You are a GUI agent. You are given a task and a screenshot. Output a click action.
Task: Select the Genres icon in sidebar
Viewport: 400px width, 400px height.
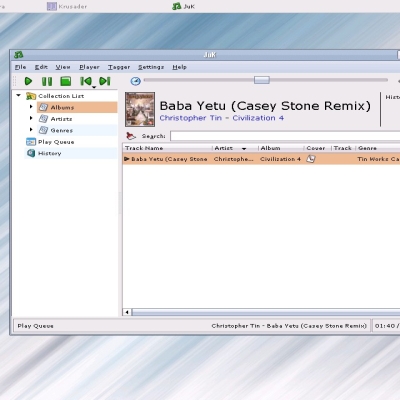click(x=43, y=130)
